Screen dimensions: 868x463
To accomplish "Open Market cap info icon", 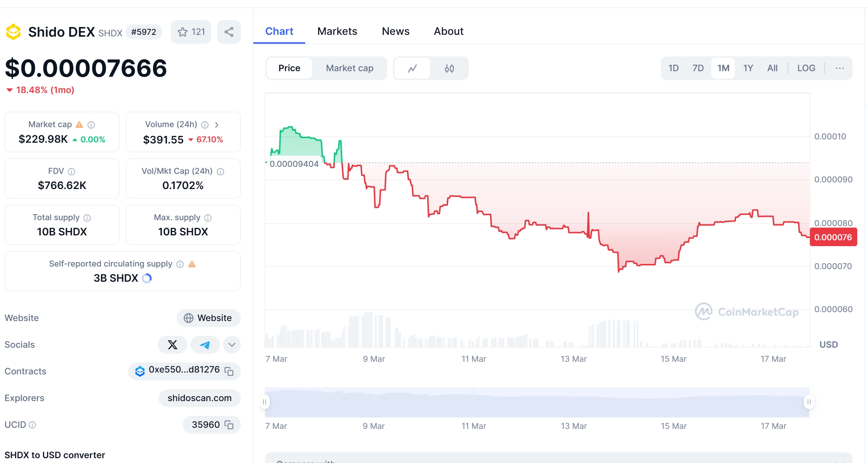I will 91,125.
